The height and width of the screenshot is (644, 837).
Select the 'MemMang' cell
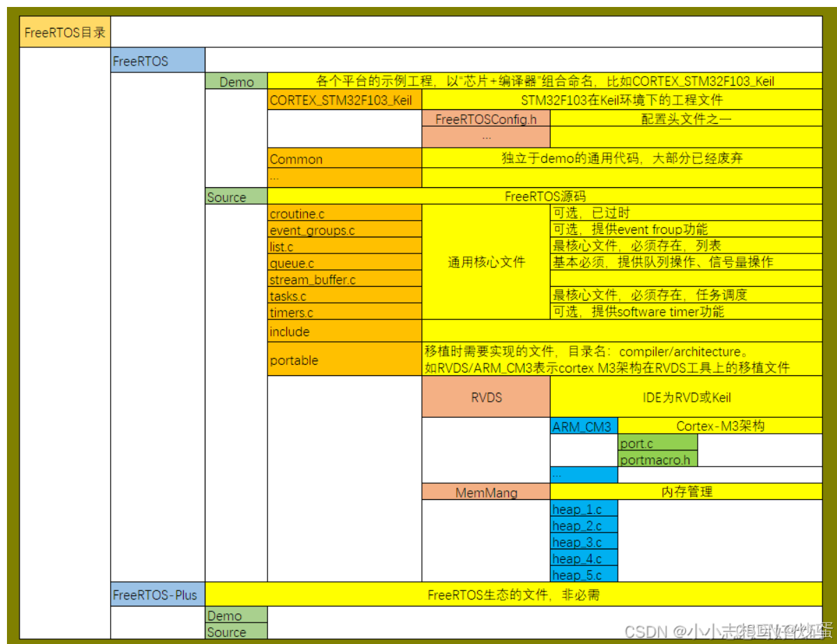pyautogui.click(x=486, y=492)
